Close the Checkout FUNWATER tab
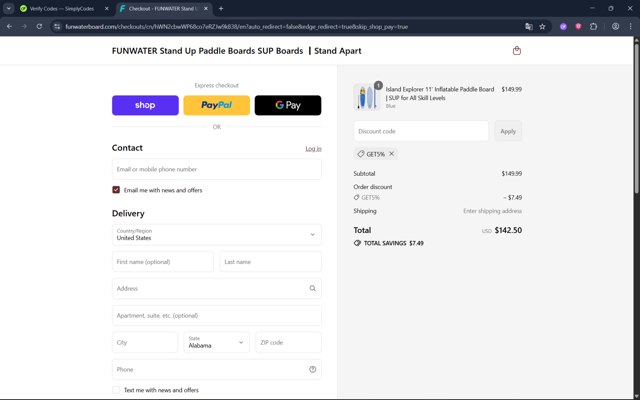The width and height of the screenshot is (640, 400). pos(206,9)
